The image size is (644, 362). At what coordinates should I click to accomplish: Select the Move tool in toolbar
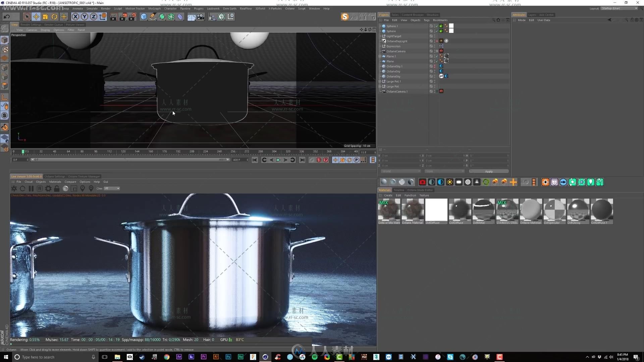(x=37, y=16)
